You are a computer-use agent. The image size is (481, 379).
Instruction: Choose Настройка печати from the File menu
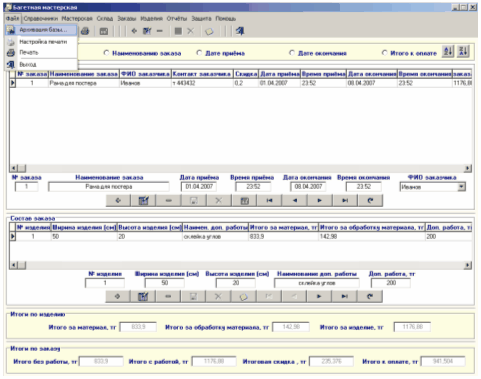tap(43, 42)
